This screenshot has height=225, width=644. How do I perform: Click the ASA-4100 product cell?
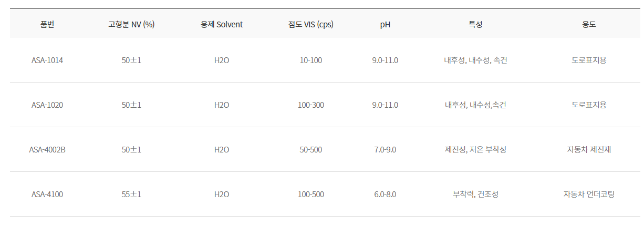(x=47, y=195)
